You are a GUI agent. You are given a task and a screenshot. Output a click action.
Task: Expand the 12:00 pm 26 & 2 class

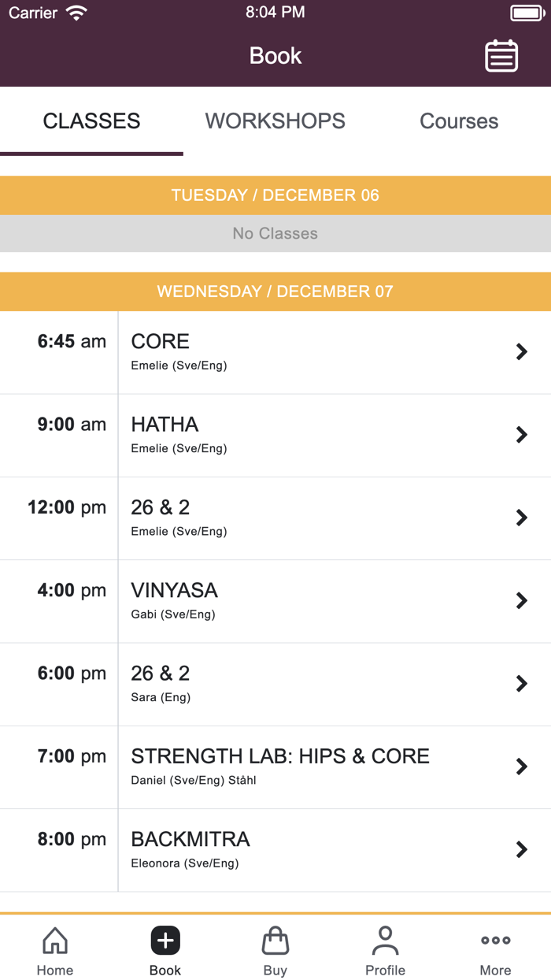pos(521,518)
